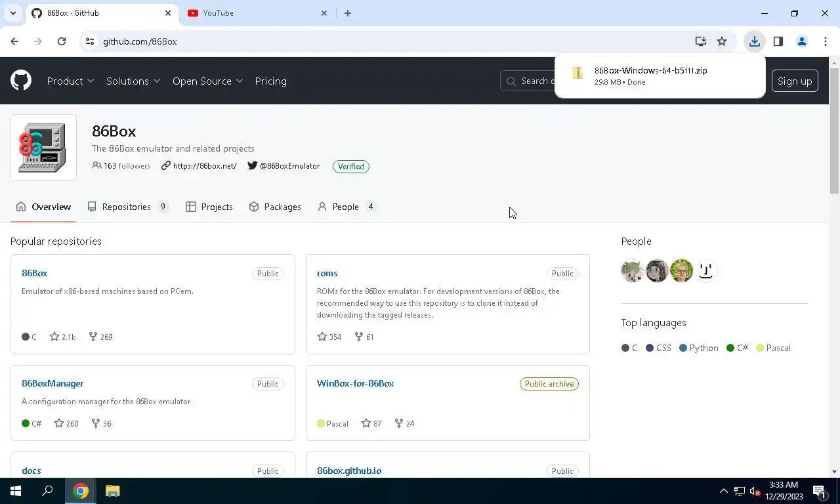Open downloaded 86Box-Windows-64-b5111.zip file
Screen dimensions: 840x504
(x=660, y=75)
